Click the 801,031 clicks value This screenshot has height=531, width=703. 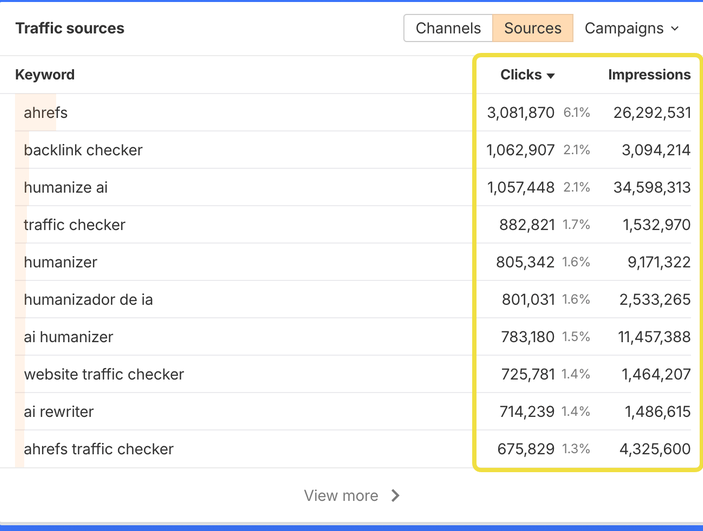click(x=528, y=300)
